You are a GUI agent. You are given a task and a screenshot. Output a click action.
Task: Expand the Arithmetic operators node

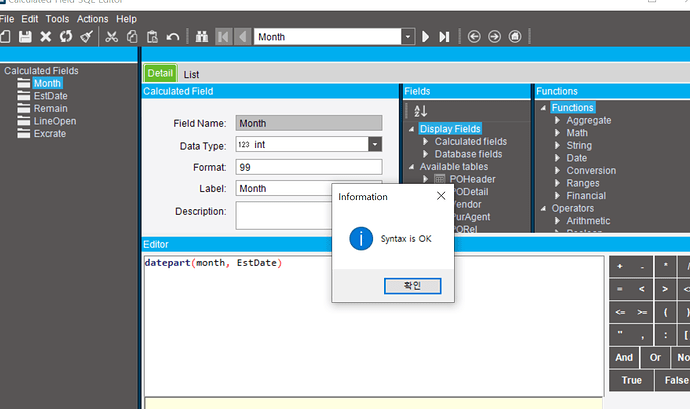[558, 221]
